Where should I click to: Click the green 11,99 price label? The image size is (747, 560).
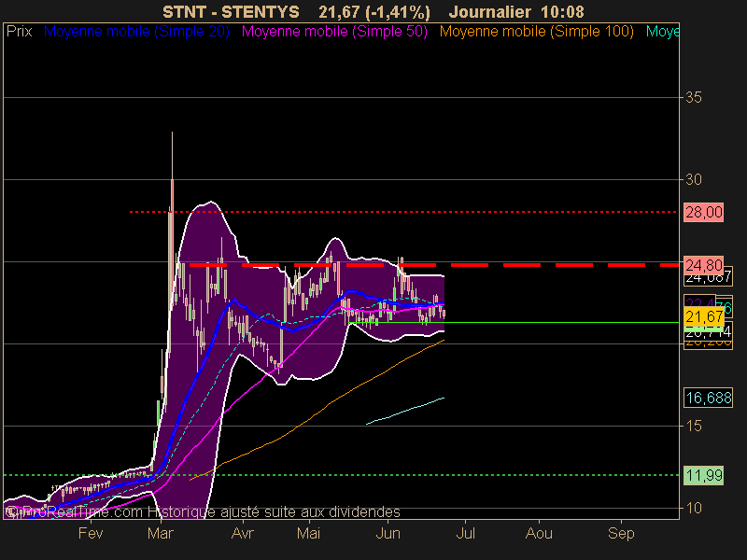pos(704,475)
